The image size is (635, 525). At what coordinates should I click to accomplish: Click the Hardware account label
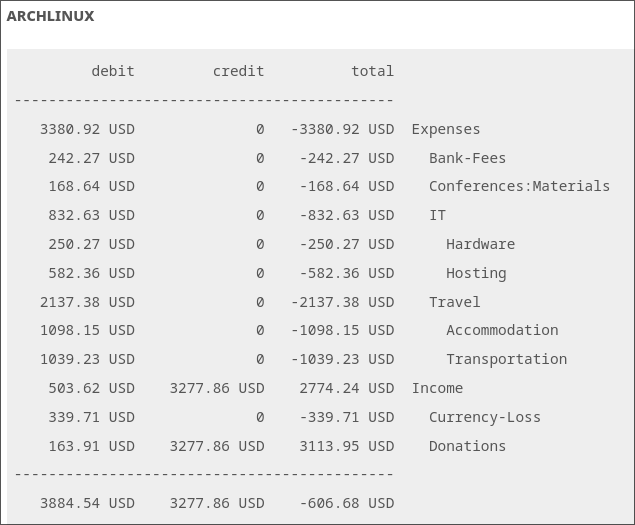point(480,244)
